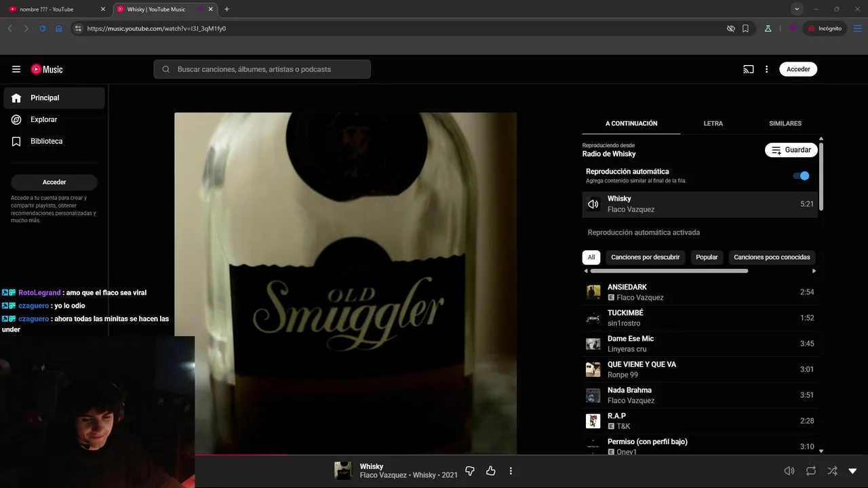Open the hamburger guide menu
Image resolution: width=868 pixels, height=488 pixels.
[x=16, y=69]
